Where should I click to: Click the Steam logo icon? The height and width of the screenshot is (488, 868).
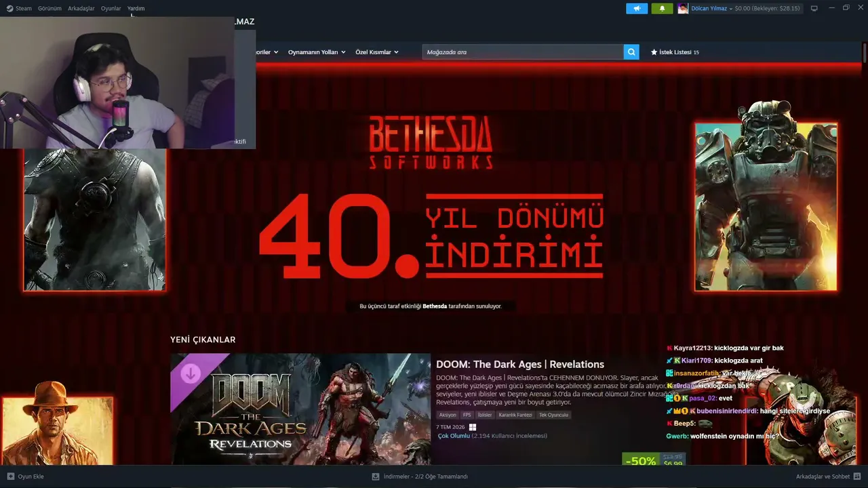point(9,8)
